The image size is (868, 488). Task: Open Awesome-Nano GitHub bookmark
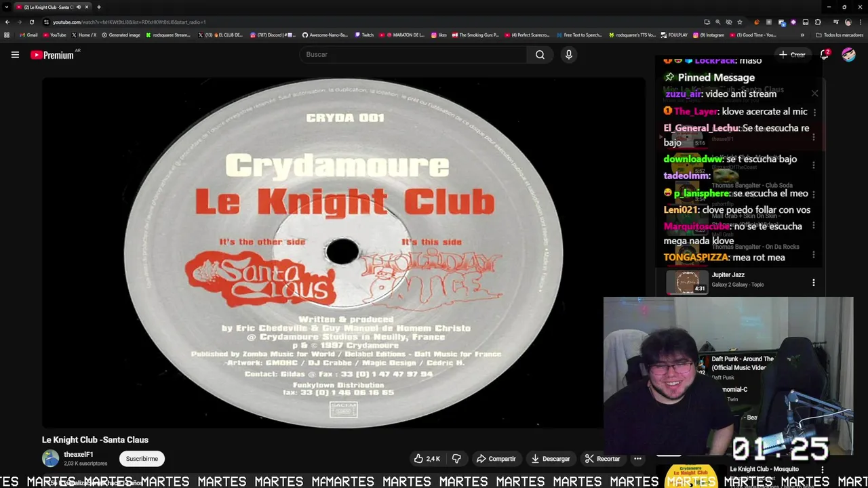click(x=325, y=35)
